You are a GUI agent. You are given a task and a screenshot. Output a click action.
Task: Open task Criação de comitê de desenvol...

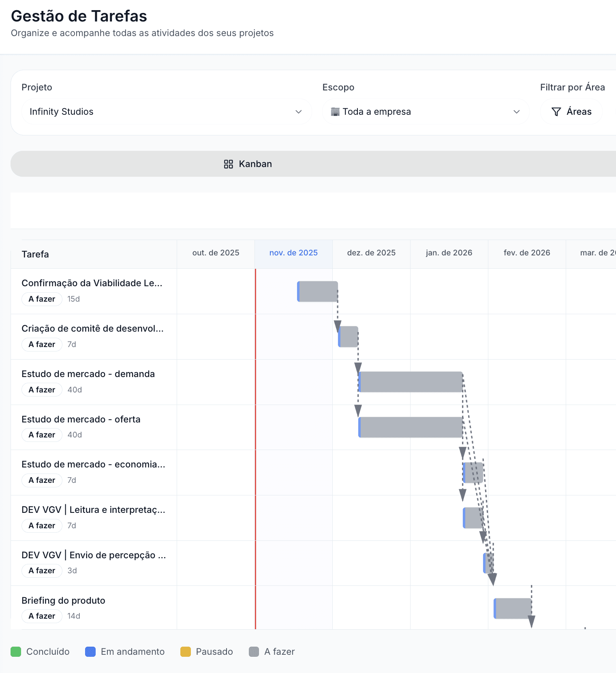coord(92,328)
